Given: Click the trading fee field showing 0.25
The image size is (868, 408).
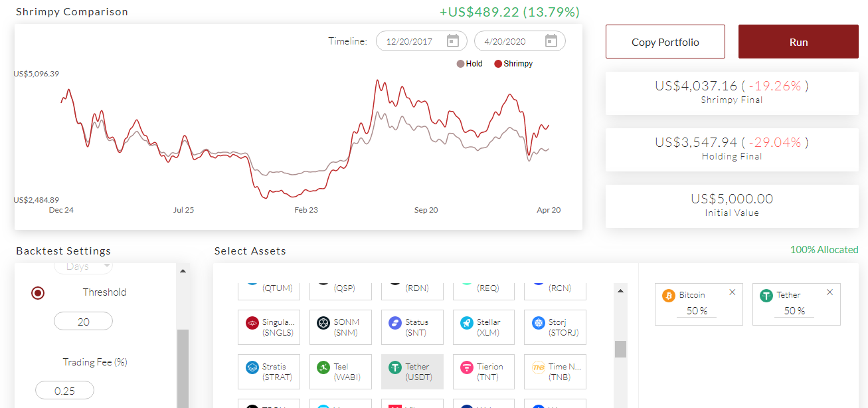Looking at the screenshot, I should [x=64, y=391].
